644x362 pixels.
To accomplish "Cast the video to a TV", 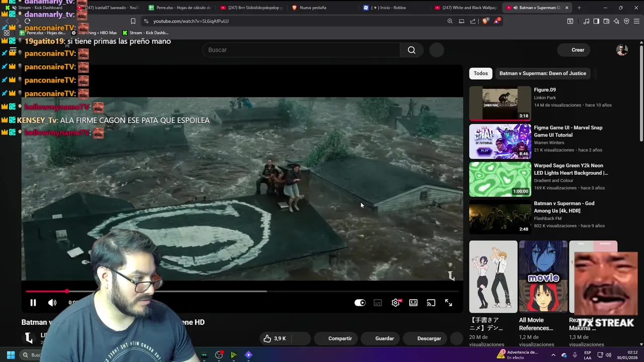I will 431,303.
